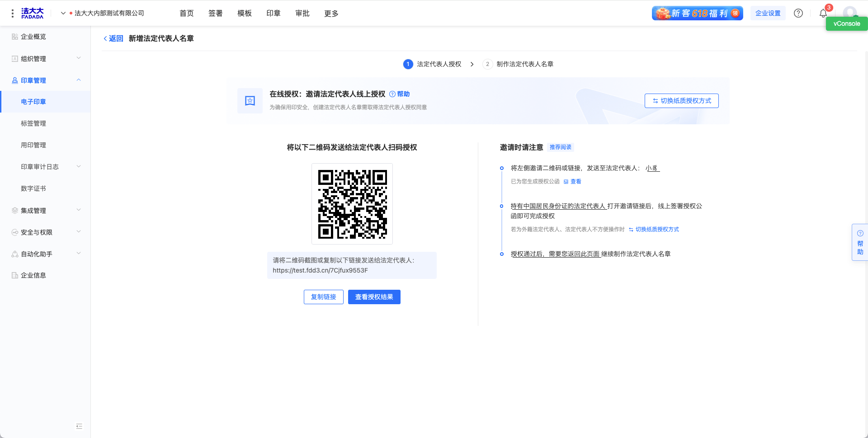Select step 2 制作法定代表人名章

(518, 64)
